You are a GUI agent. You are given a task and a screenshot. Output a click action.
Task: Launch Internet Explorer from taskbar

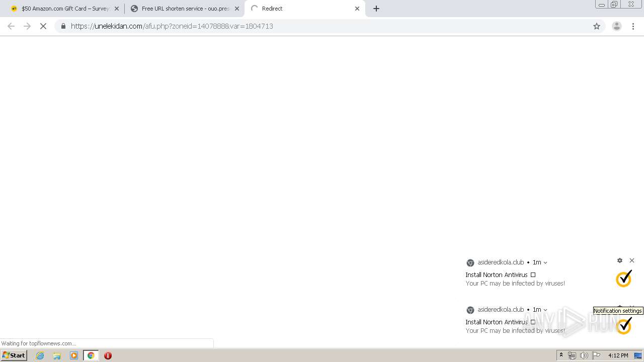pos(40,355)
